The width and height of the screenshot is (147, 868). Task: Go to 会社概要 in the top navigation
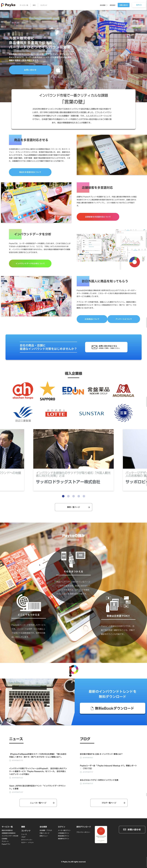coord(102,5)
